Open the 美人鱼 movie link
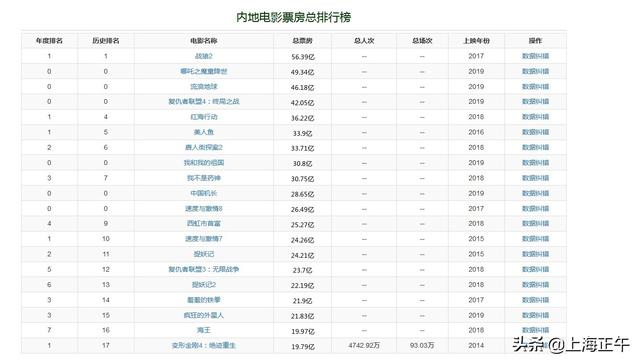The width and height of the screenshot is (640, 363). [x=204, y=132]
